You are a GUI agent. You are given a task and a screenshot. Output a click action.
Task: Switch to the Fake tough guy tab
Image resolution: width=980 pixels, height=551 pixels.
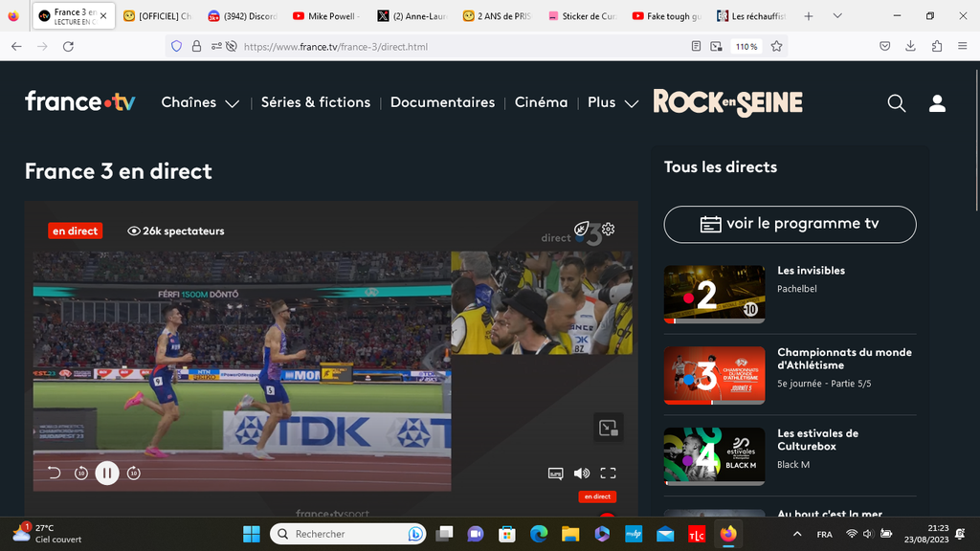tap(667, 16)
